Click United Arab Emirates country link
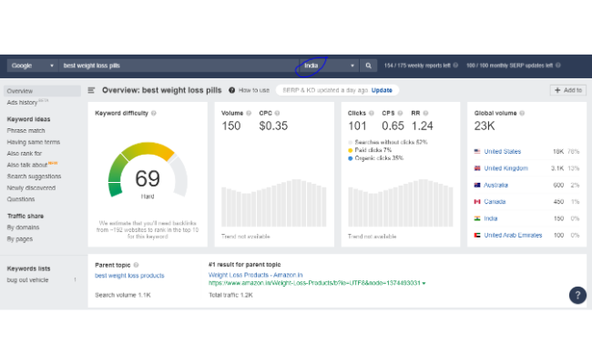 point(513,235)
